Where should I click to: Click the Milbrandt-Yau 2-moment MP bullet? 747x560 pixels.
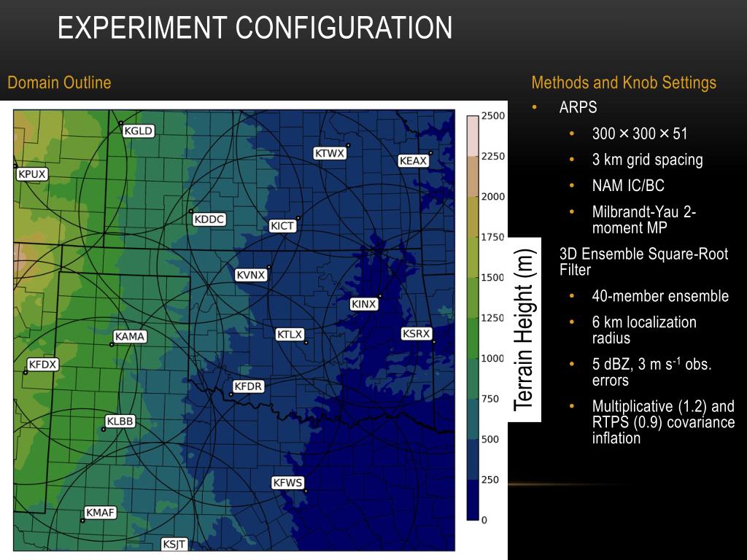(643, 219)
